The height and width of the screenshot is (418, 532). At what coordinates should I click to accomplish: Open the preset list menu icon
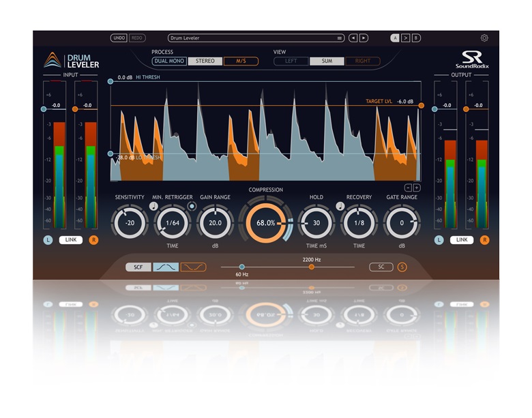(339, 38)
